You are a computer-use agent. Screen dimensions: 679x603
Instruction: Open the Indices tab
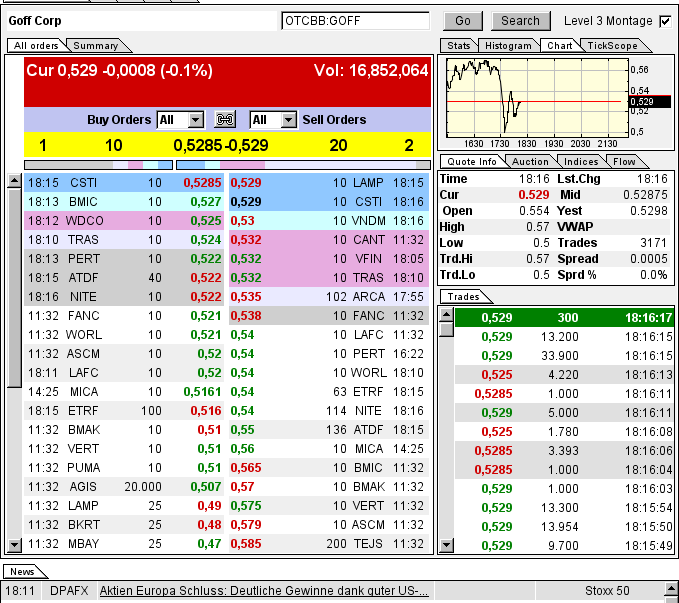pyautogui.click(x=581, y=162)
